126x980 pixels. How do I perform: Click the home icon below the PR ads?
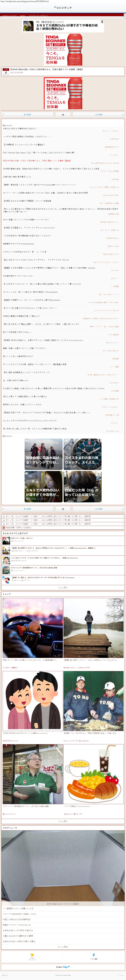(63, 509)
